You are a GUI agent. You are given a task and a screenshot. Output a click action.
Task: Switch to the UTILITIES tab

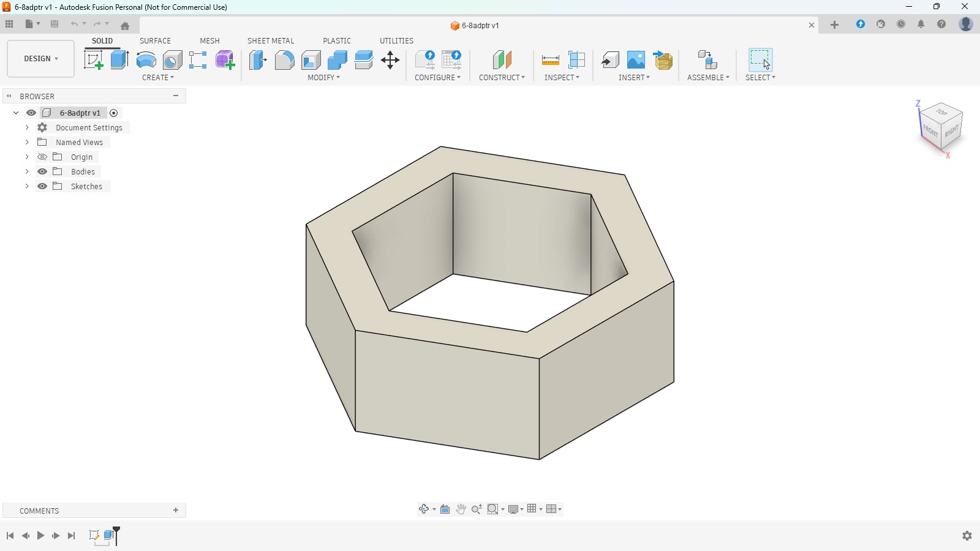pyautogui.click(x=396, y=41)
